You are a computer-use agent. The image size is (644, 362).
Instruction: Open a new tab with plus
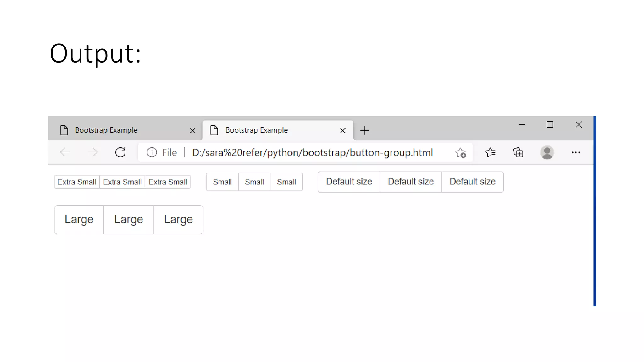coord(364,130)
